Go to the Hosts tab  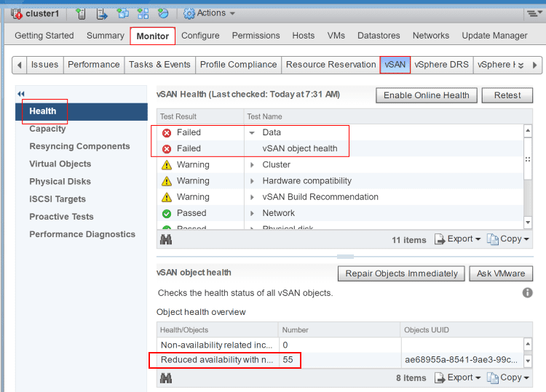[x=304, y=36]
